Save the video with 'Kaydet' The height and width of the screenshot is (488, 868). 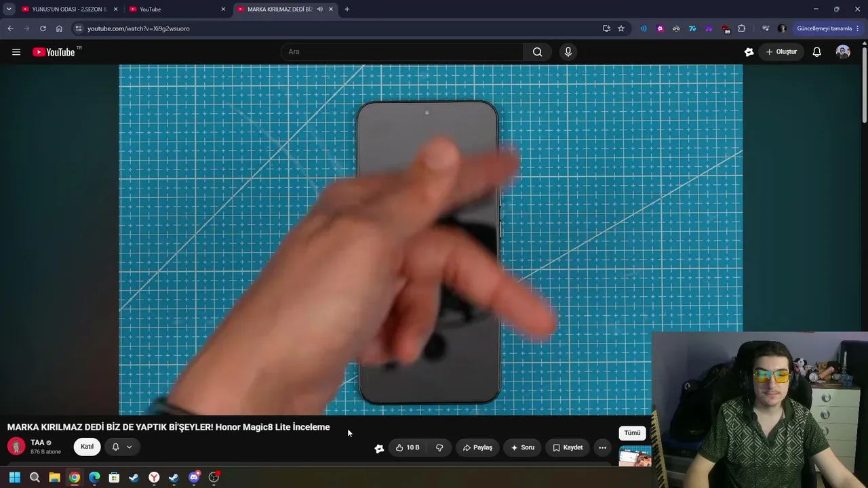[x=568, y=447]
